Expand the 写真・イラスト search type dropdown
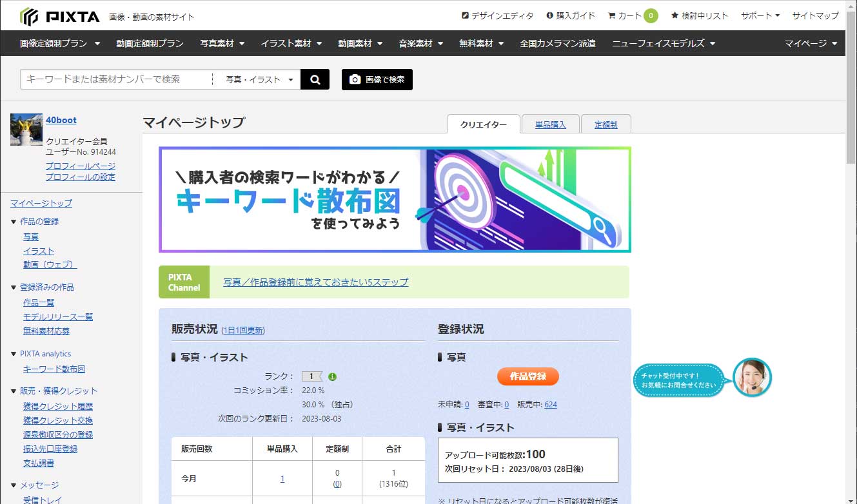 coord(259,79)
